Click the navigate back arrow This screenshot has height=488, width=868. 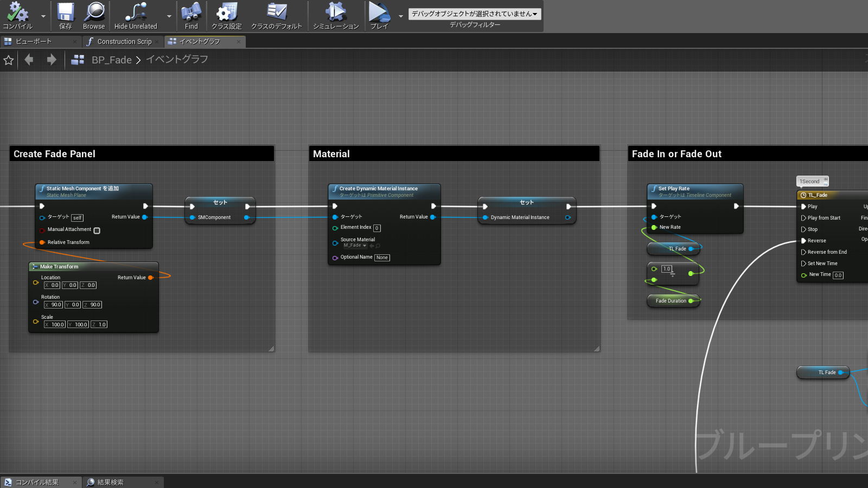29,60
